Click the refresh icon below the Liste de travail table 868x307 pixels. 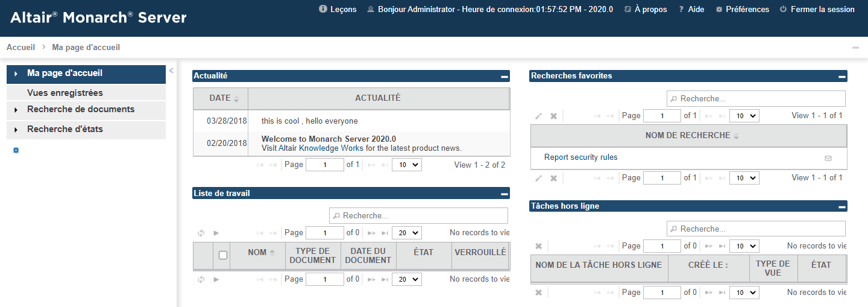(x=201, y=279)
